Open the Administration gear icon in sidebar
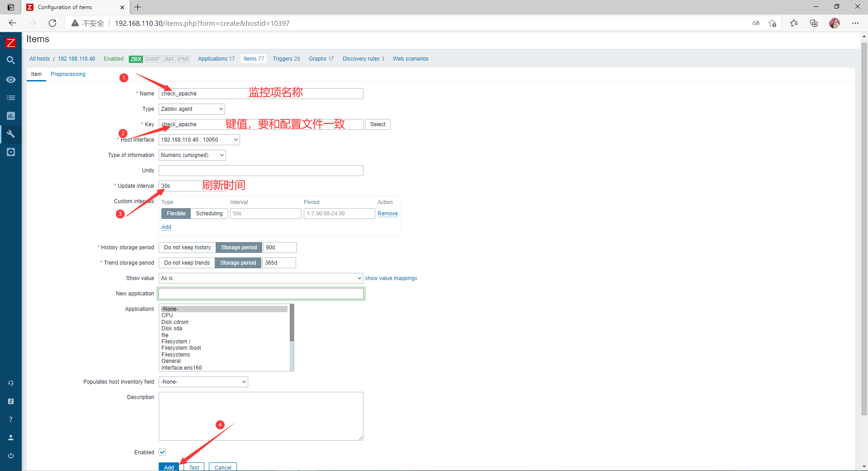 [x=11, y=152]
